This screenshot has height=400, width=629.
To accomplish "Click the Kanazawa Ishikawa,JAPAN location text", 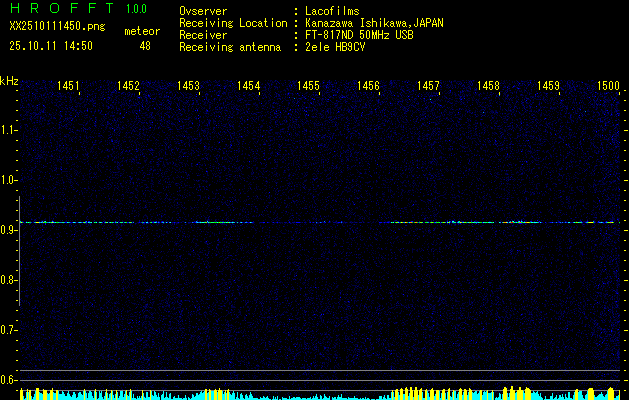I will pos(375,22).
